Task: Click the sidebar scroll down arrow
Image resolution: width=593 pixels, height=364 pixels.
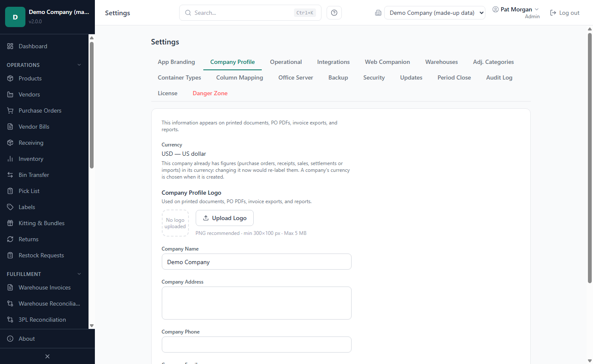Action: [91, 325]
